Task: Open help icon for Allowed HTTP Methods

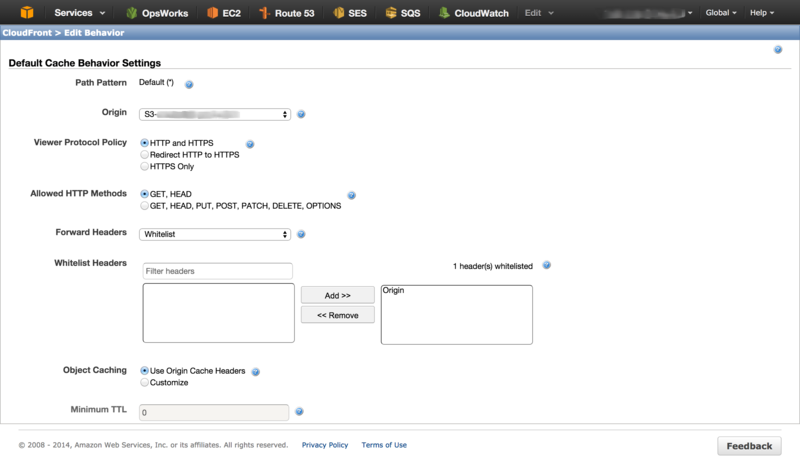Action: point(352,195)
